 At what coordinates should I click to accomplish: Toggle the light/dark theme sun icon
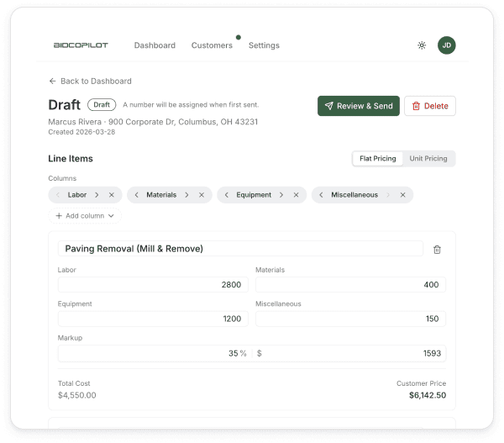[422, 45]
